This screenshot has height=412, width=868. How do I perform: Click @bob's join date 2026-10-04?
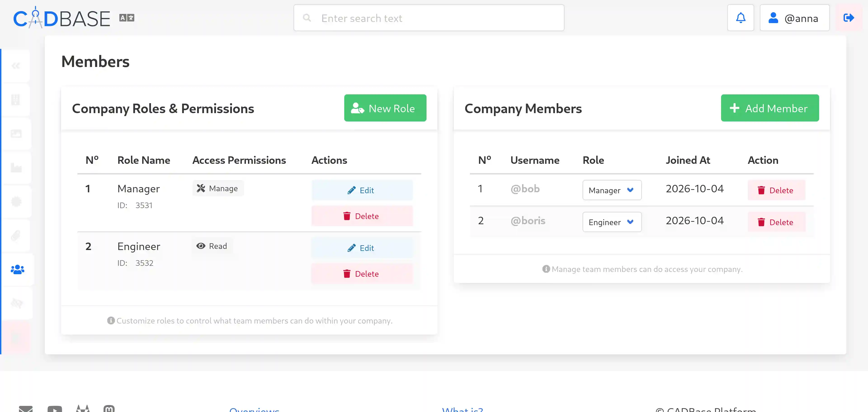tap(694, 188)
